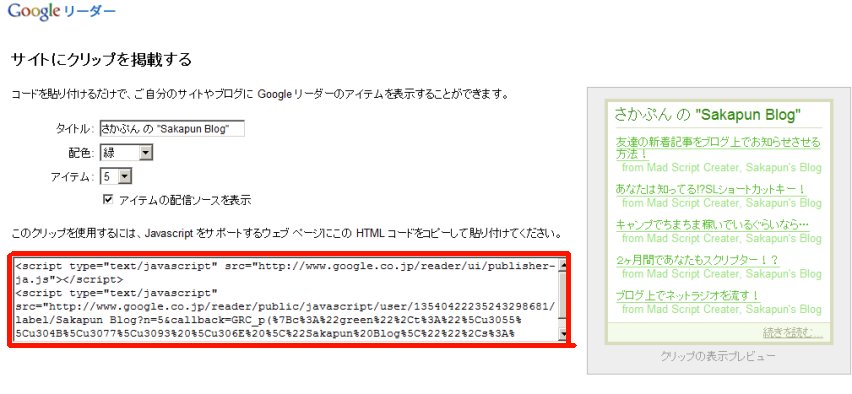This screenshot has height=394, width=852.
Task: Click inside the HTML code textarea
Action: point(286,299)
